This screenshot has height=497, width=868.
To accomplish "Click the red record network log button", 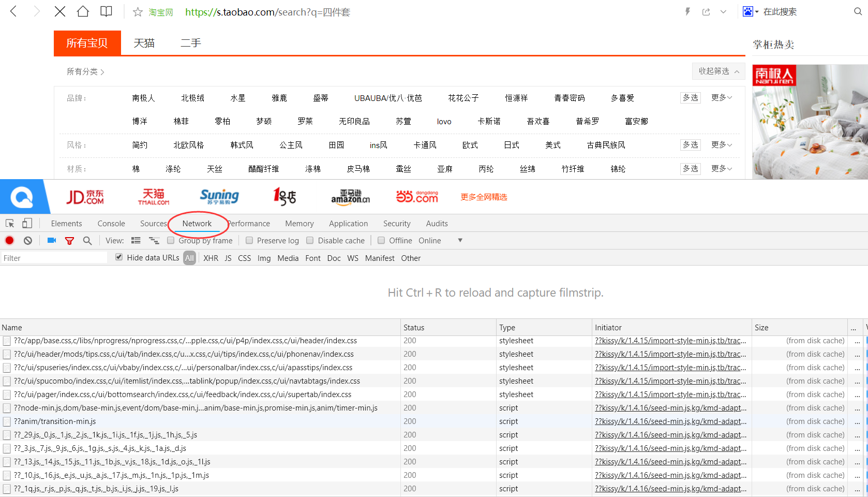I will 9,240.
